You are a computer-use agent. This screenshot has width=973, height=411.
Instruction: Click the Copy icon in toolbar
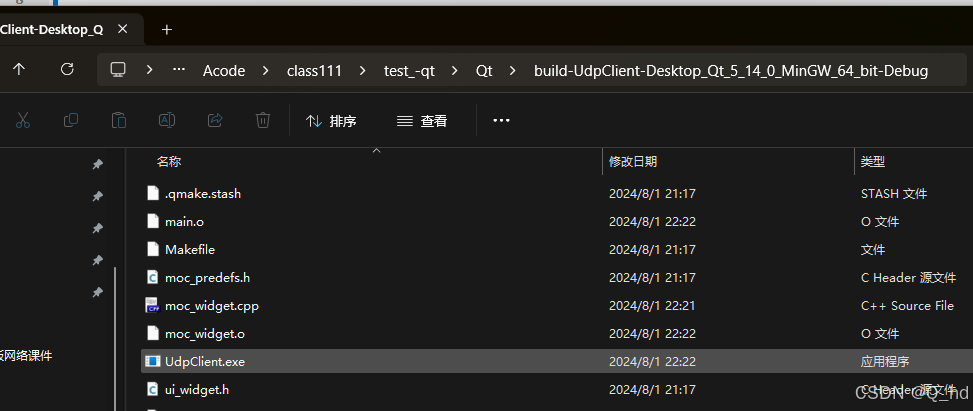click(71, 121)
